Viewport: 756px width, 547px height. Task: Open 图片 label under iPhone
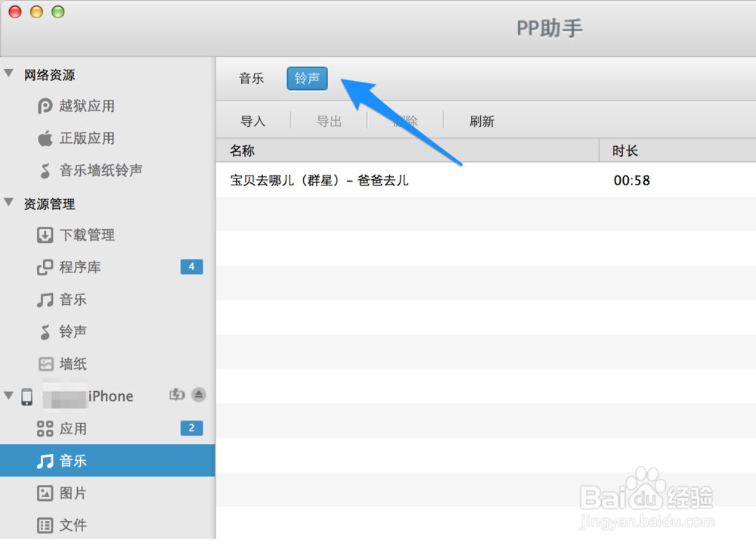[73, 493]
